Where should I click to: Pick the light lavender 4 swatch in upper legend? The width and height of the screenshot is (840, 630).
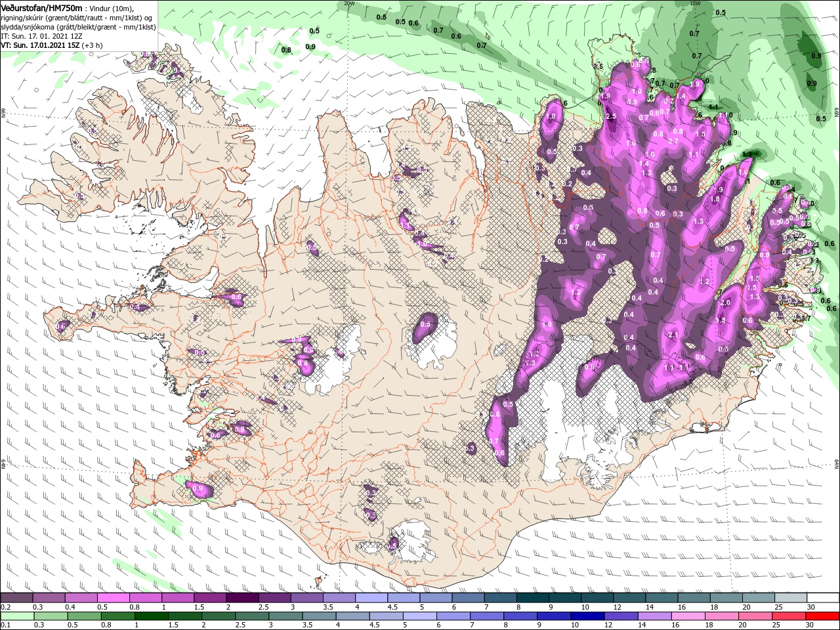pos(371,597)
